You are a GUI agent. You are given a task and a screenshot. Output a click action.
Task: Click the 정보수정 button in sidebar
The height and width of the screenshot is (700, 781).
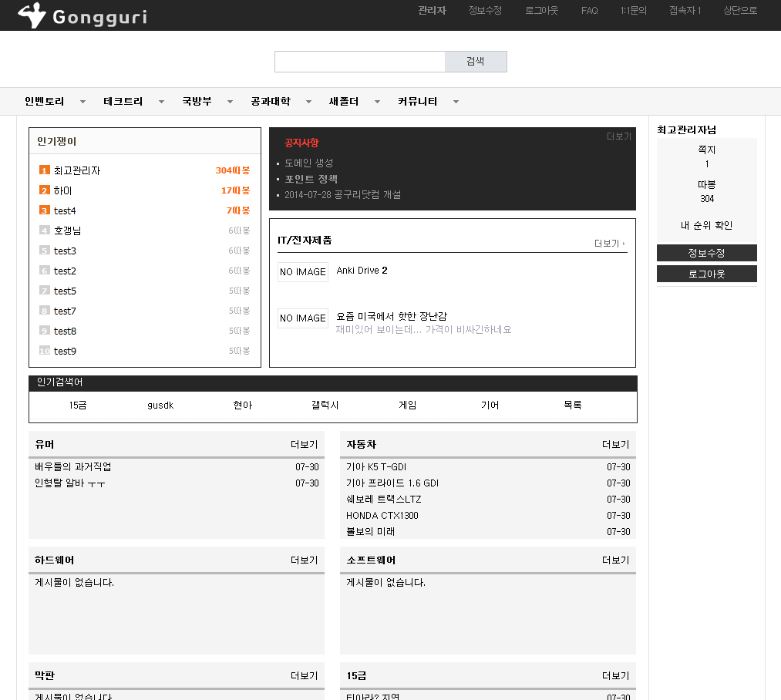[706, 253]
